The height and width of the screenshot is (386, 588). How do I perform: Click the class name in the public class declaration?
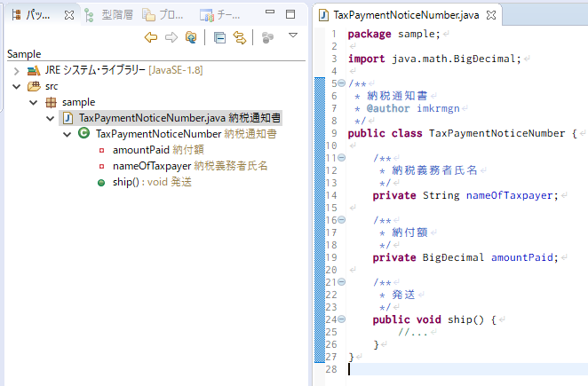pos(497,133)
